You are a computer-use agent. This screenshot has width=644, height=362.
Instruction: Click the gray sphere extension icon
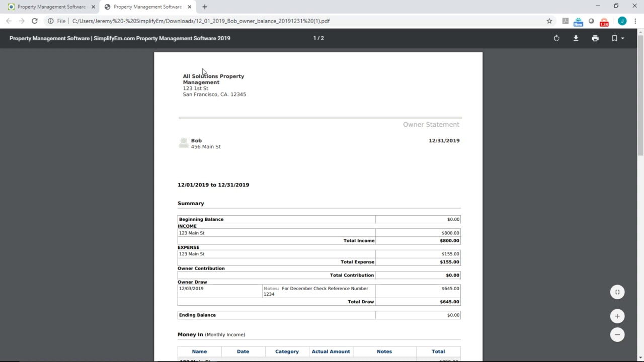click(591, 21)
